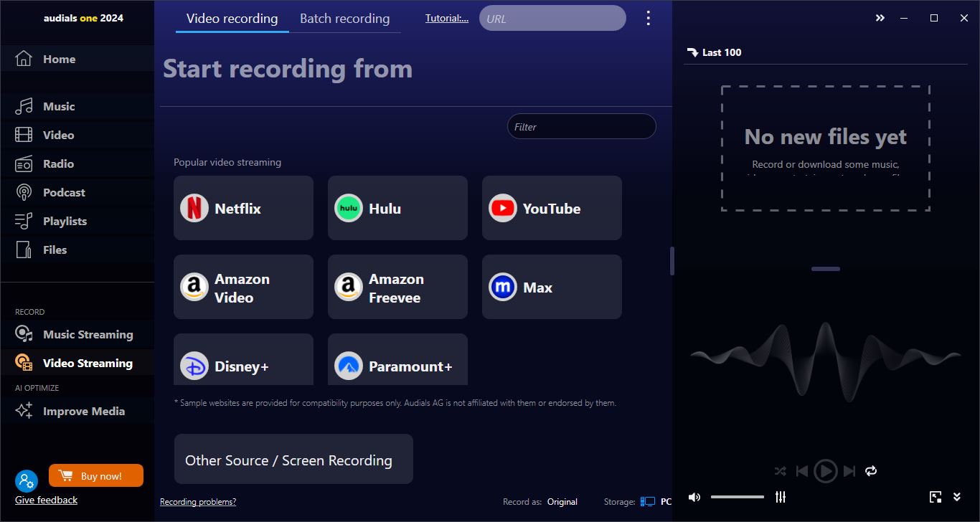
Task: Open the Home section
Action: tap(77, 60)
